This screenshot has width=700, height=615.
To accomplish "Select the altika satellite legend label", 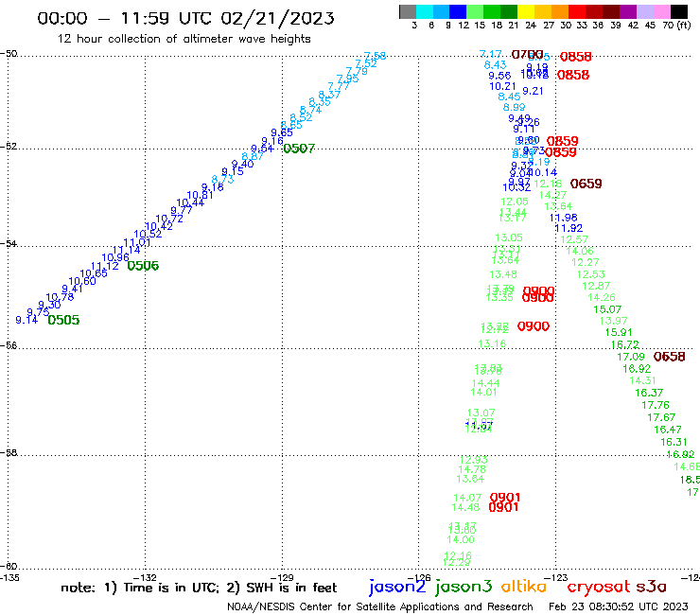I will click(x=524, y=587).
